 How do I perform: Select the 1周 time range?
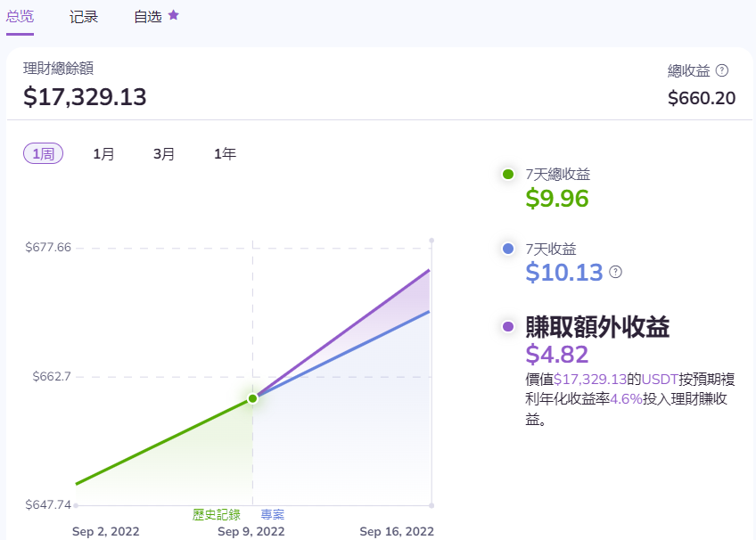(44, 153)
